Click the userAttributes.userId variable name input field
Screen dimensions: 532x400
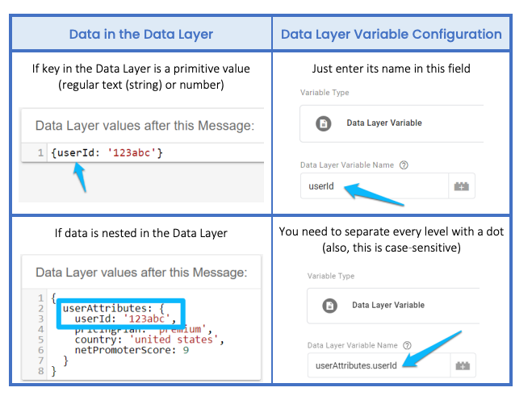tap(379, 365)
